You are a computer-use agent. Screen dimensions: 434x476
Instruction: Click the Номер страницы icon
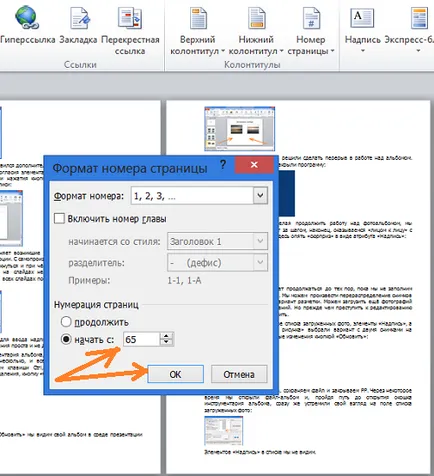[311, 18]
